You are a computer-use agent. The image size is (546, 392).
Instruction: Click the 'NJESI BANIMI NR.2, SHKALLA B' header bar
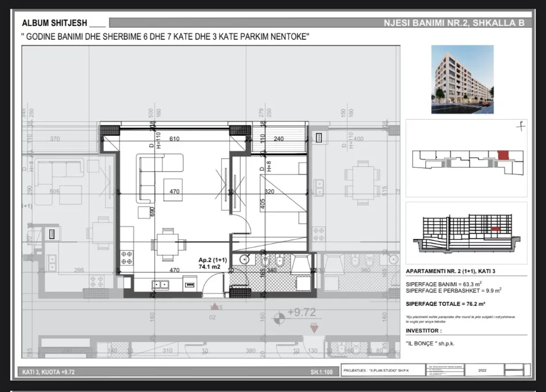coord(454,24)
